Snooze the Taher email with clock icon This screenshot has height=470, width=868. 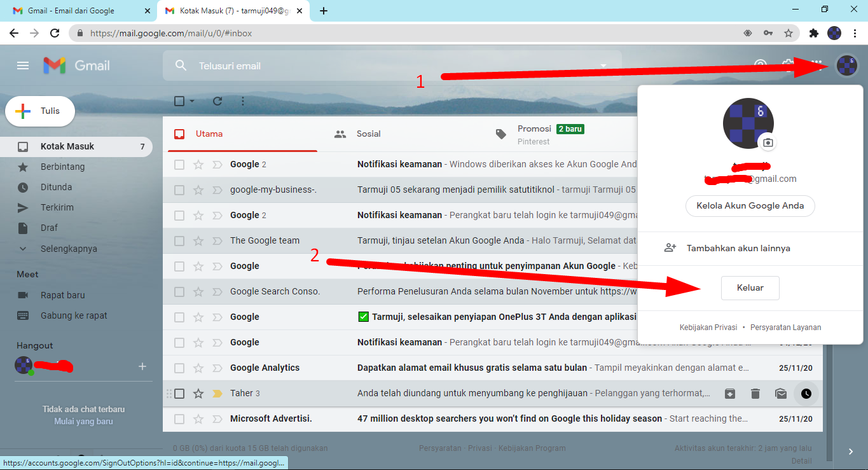click(x=806, y=394)
